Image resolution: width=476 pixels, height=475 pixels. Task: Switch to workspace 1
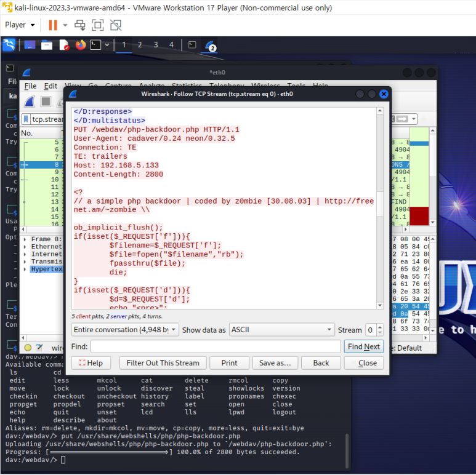coord(124,45)
